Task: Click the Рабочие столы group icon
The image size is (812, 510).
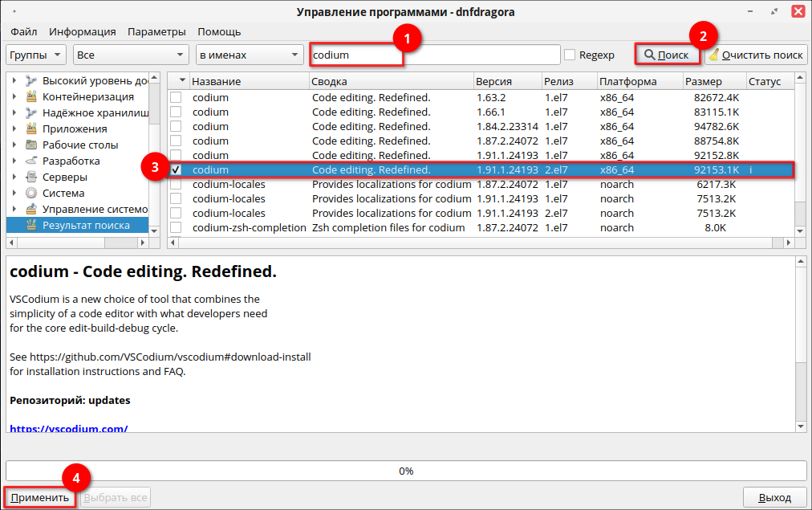Action: (31, 145)
